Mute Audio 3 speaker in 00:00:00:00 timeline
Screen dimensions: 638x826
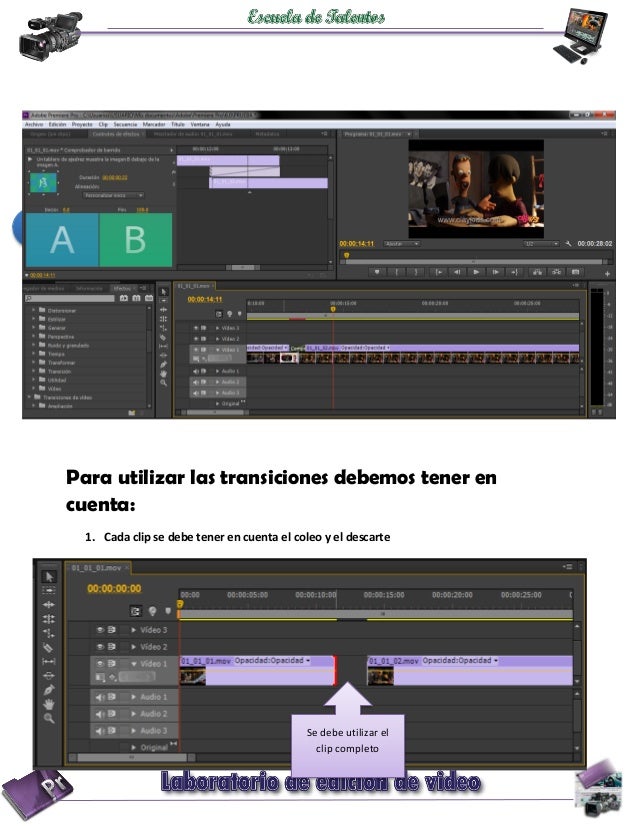click(x=100, y=731)
